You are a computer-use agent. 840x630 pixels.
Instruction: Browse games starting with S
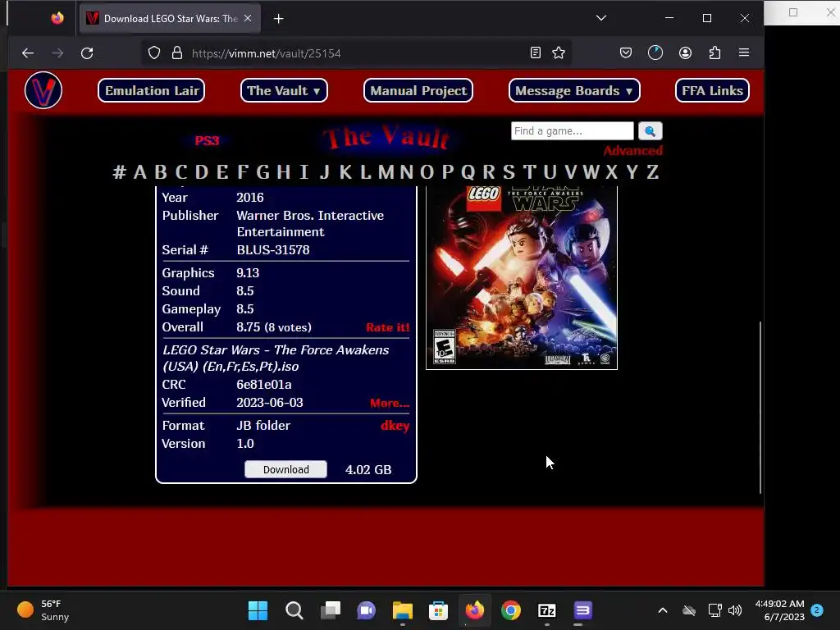tap(509, 172)
